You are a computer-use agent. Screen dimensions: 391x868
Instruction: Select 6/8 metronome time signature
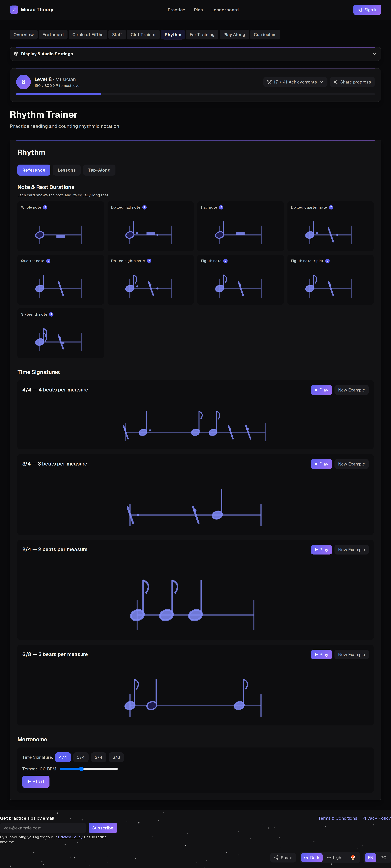pos(116,757)
